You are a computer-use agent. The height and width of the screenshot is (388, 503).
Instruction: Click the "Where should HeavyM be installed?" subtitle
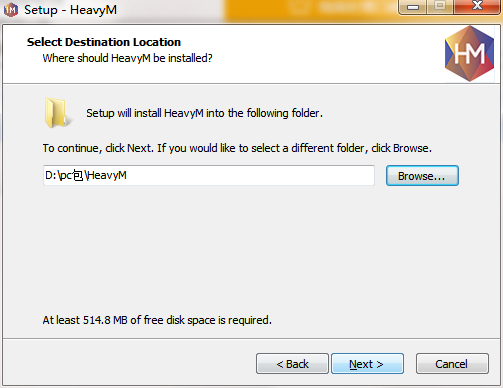pyautogui.click(x=127, y=58)
